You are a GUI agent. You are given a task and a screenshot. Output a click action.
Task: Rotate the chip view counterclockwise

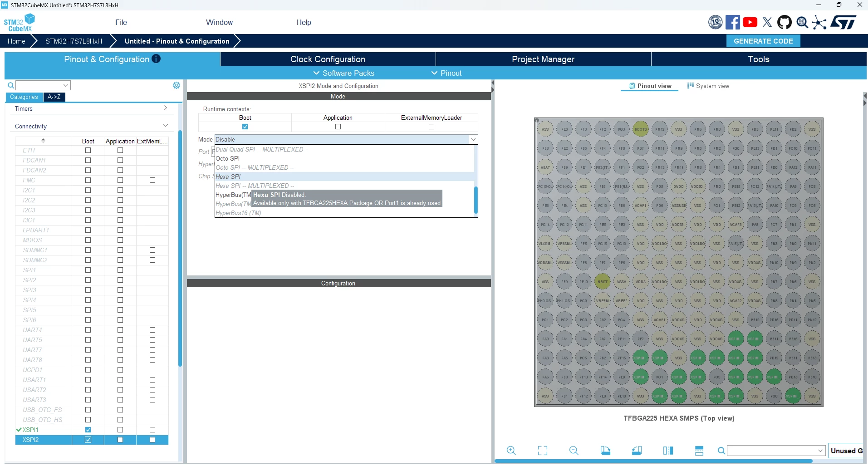point(637,451)
